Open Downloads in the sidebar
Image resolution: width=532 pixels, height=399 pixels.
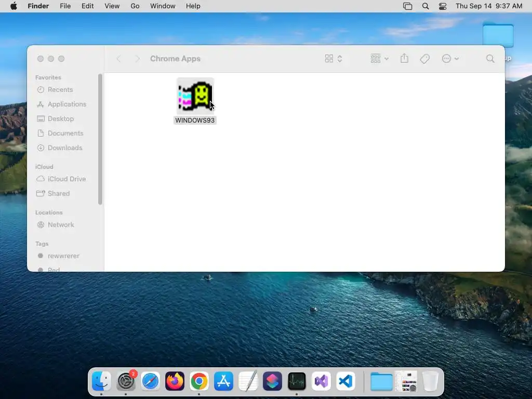tap(65, 148)
